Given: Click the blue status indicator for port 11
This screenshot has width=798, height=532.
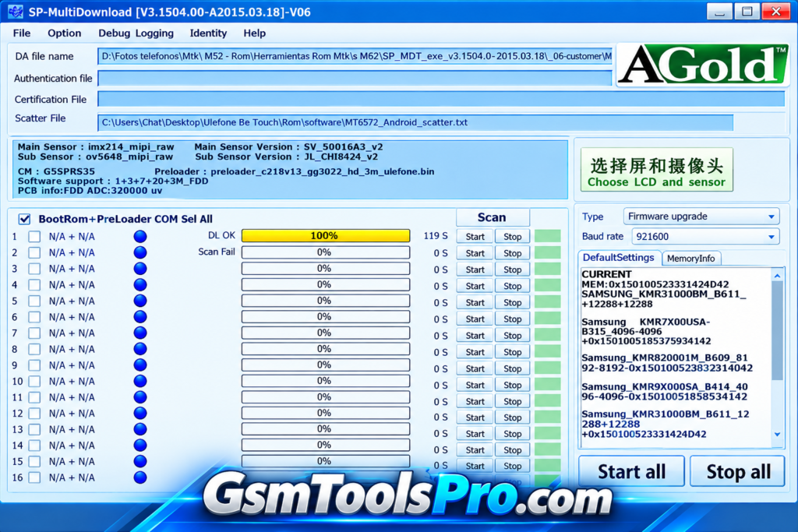Looking at the screenshot, I should point(140,397).
